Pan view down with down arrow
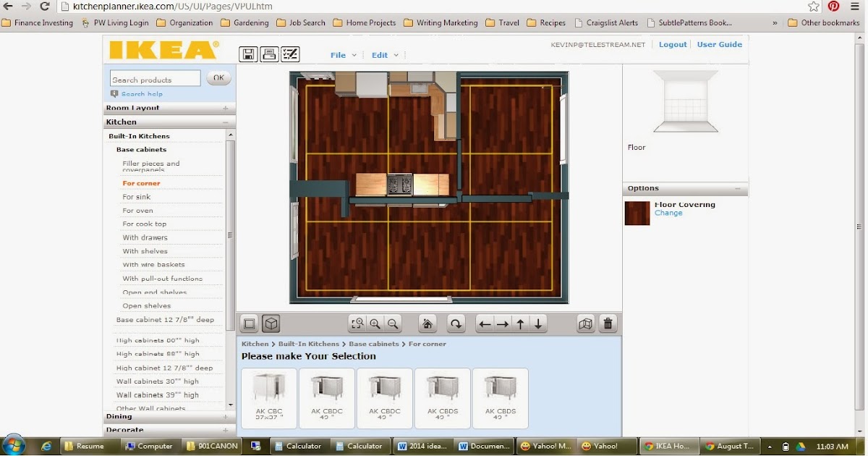Screen dimensions: 868x456 click(x=538, y=324)
